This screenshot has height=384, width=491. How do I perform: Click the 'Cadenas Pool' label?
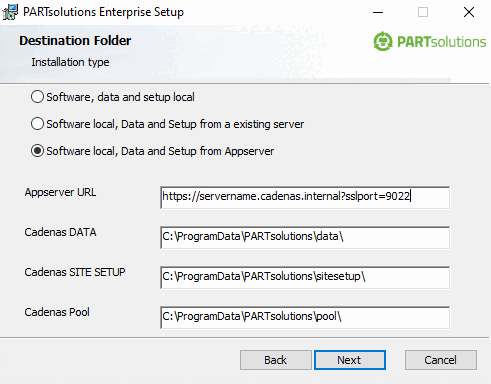57,312
